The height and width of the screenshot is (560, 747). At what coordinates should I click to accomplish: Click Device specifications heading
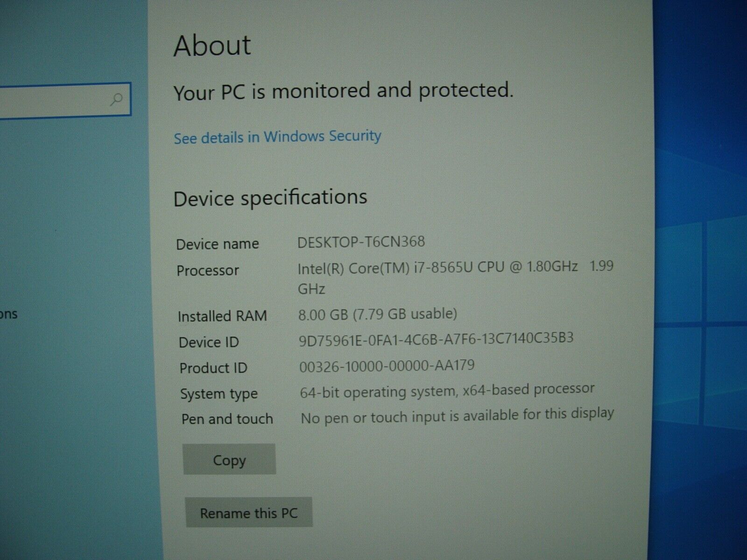tap(270, 197)
